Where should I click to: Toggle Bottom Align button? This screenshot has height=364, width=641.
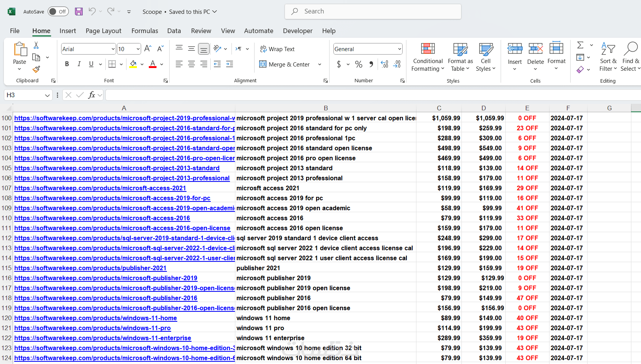pos(204,49)
